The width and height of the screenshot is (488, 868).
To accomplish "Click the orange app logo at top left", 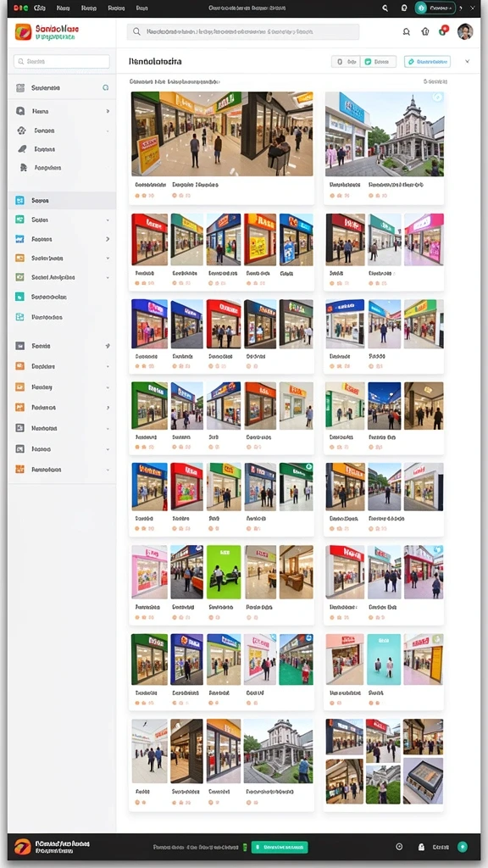I will coord(23,31).
